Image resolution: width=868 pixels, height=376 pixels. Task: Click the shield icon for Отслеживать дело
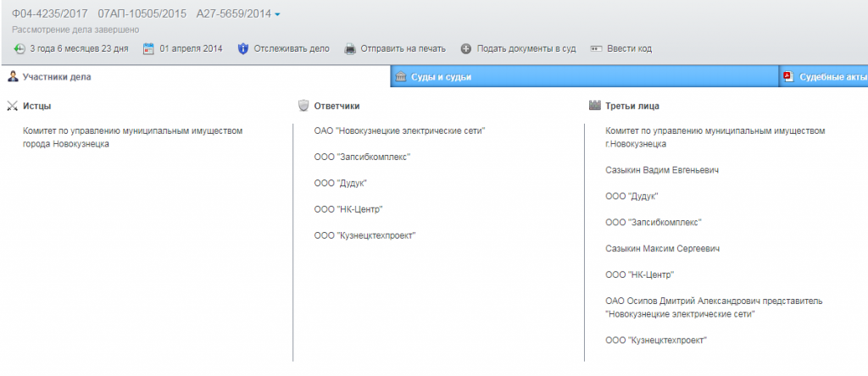click(242, 48)
